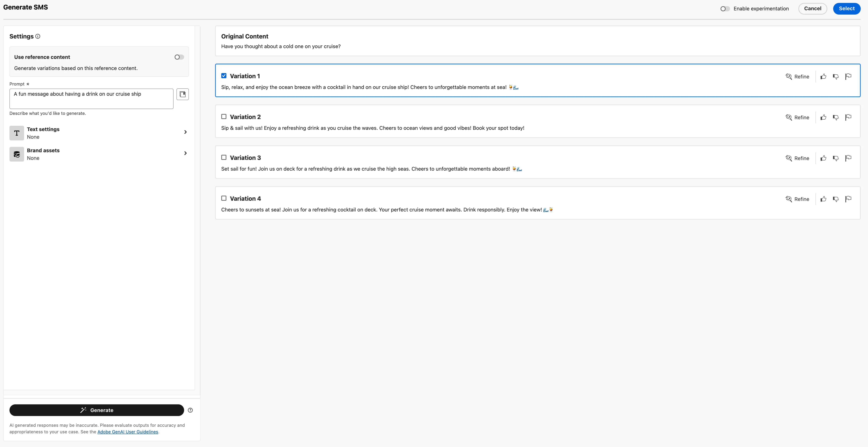Viewport: 868px width, 447px height.
Task: Click the Generate button
Action: point(97,410)
